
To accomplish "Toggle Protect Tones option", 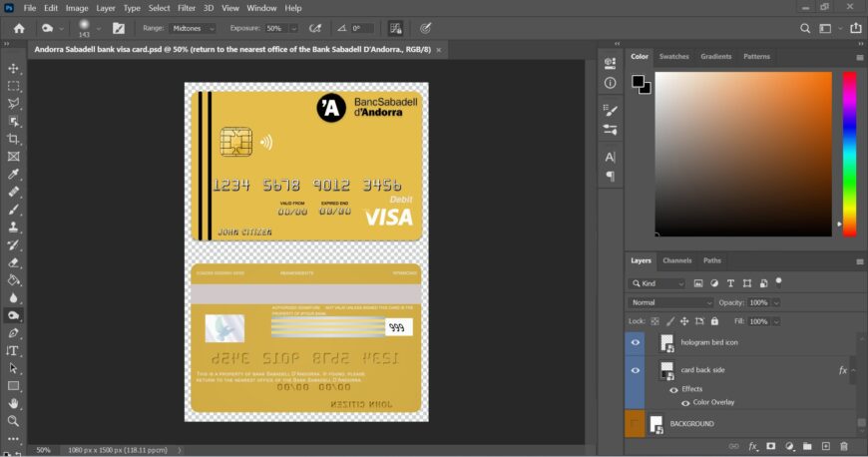I will [x=395, y=28].
